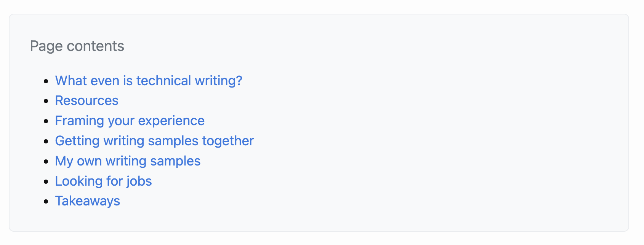Navigate to 'My own writing samples'
The width and height of the screenshot is (644, 245).
click(128, 161)
